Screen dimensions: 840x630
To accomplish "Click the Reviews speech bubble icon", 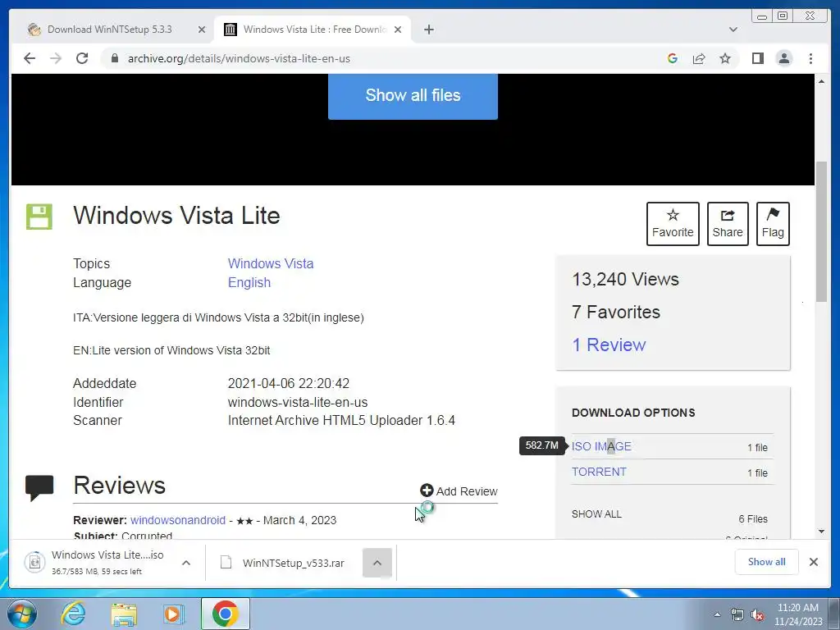I will (39, 487).
